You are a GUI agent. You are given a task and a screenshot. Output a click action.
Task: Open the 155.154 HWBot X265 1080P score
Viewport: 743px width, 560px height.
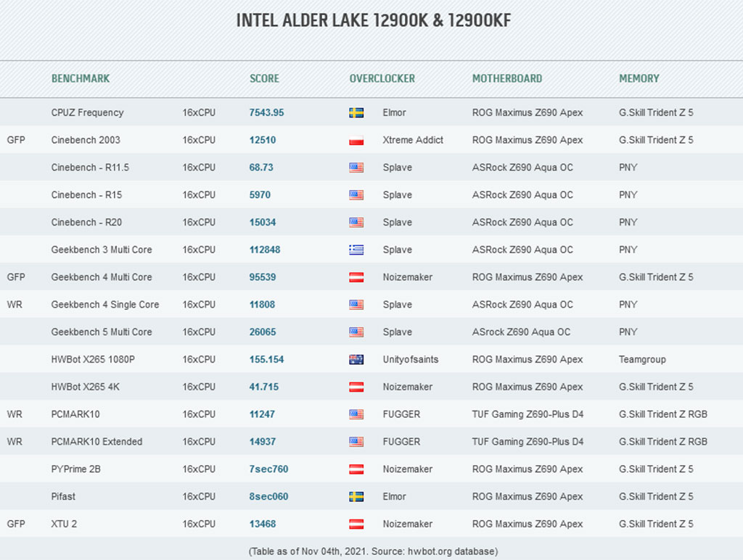tap(267, 360)
